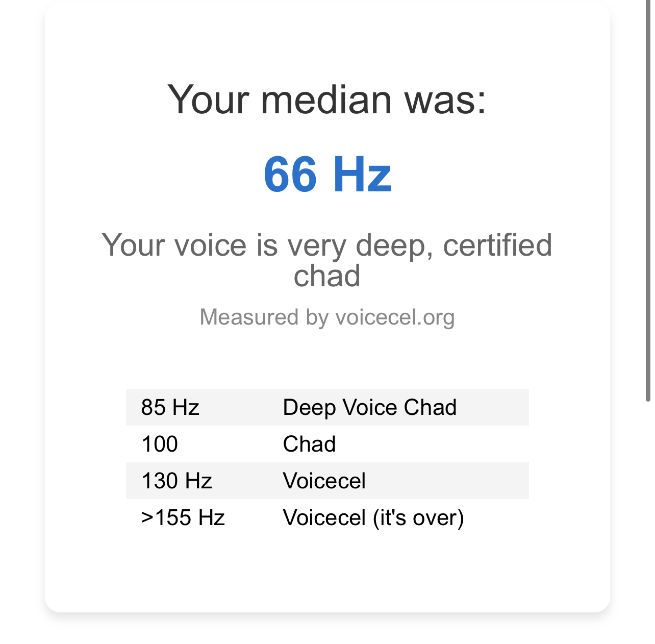
Task: Click the blank card area below the table
Action: [x=327, y=572]
